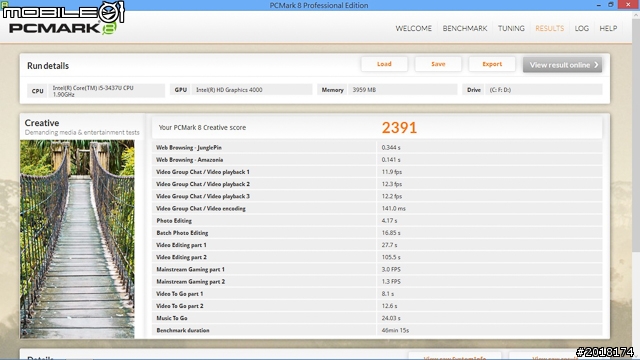The width and height of the screenshot is (640, 360).
Task: Select the Photo Editing row
Action: (x=377, y=220)
